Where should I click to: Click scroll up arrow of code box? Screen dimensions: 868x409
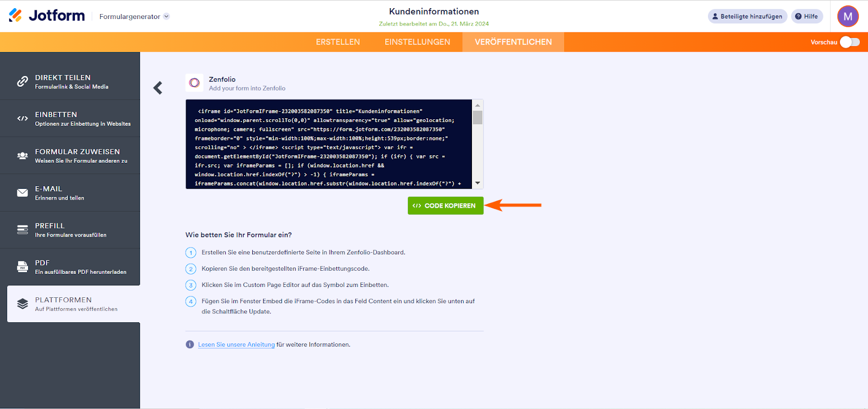tap(477, 105)
